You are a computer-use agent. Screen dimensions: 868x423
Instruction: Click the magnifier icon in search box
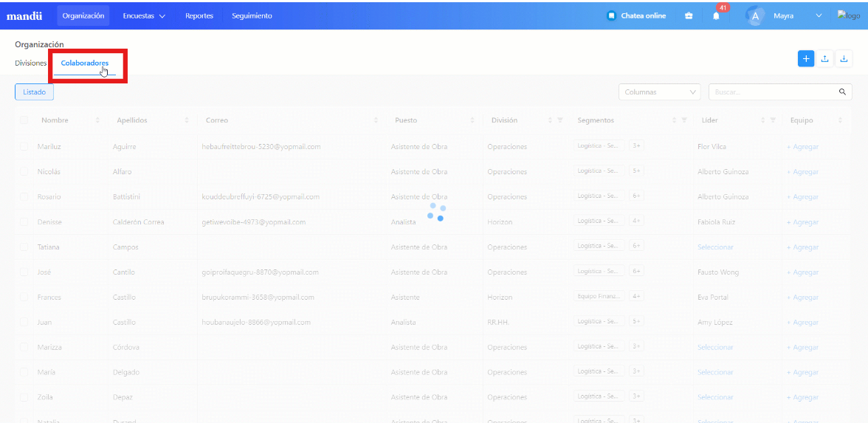pyautogui.click(x=843, y=92)
